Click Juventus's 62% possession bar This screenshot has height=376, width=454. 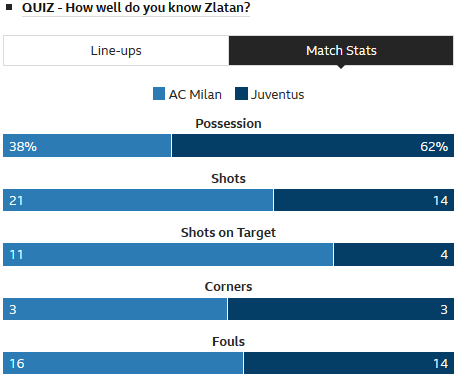313,146
